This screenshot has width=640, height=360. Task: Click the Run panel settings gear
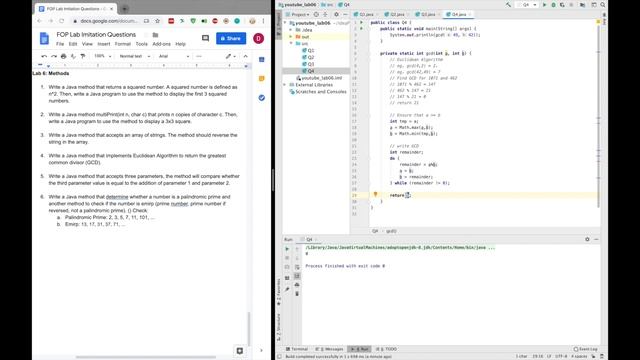587,239
